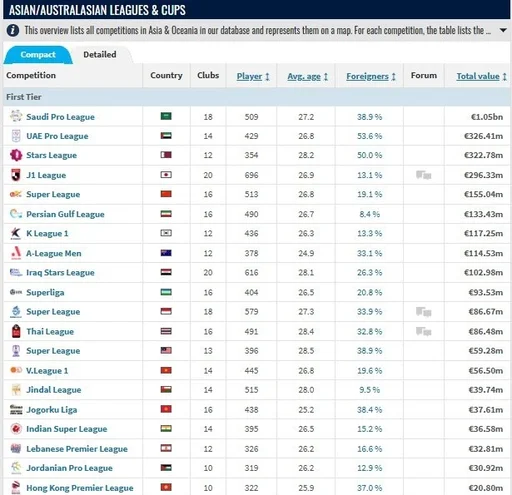Click the UAE Pro League logo icon
Viewport: 512px width, 495px height.
(x=16, y=136)
